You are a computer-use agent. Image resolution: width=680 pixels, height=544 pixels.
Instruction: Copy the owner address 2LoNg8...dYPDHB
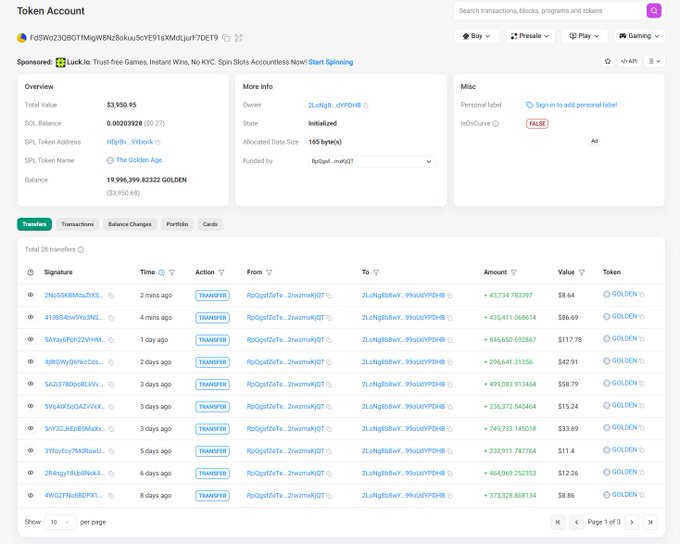click(x=366, y=105)
